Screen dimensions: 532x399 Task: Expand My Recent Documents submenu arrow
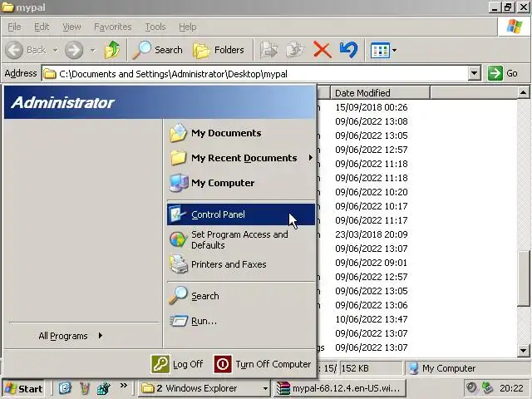tap(310, 158)
